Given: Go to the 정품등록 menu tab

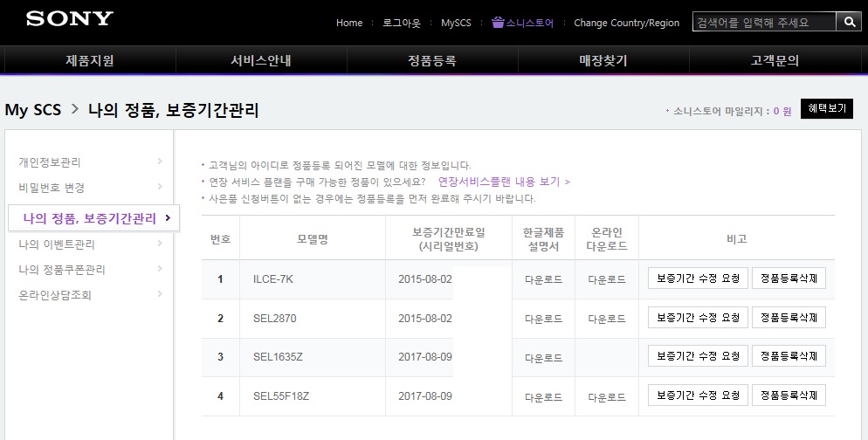Looking at the screenshot, I should [x=432, y=60].
